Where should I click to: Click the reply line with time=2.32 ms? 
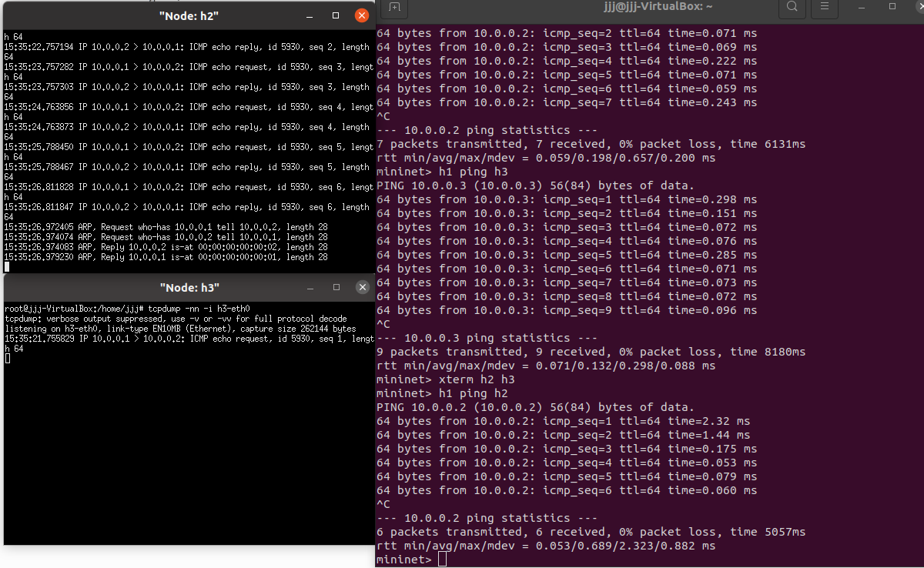(563, 421)
